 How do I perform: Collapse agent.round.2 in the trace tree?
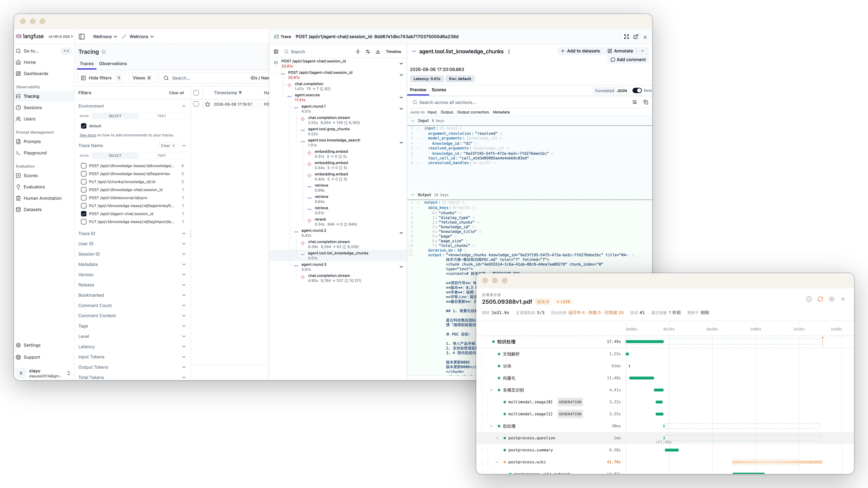(x=401, y=233)
